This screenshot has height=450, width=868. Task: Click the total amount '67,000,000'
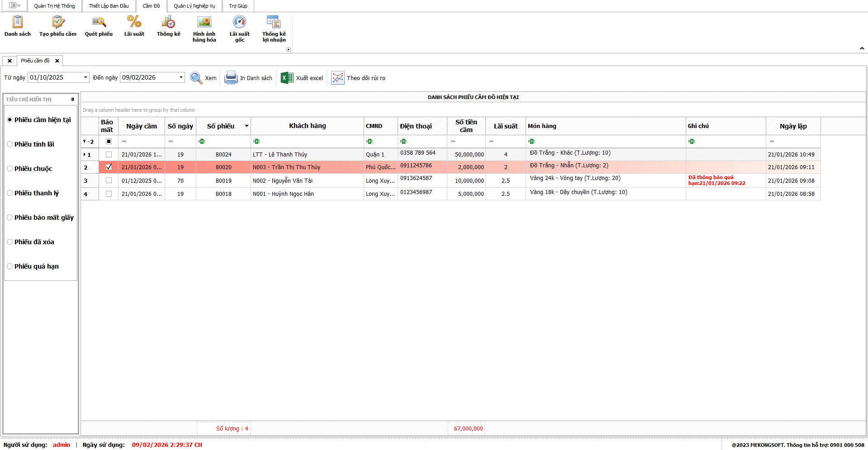pos(469,429)
